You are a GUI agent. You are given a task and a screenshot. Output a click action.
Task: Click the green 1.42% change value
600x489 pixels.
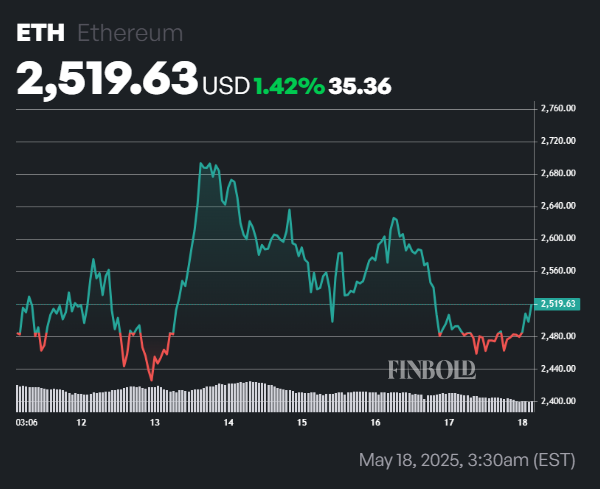pyautogui.click(x=289, y=86)
